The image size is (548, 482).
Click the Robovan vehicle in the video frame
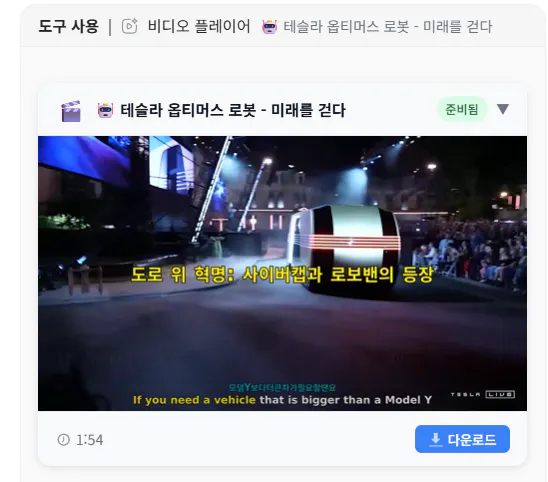[344, 245]
